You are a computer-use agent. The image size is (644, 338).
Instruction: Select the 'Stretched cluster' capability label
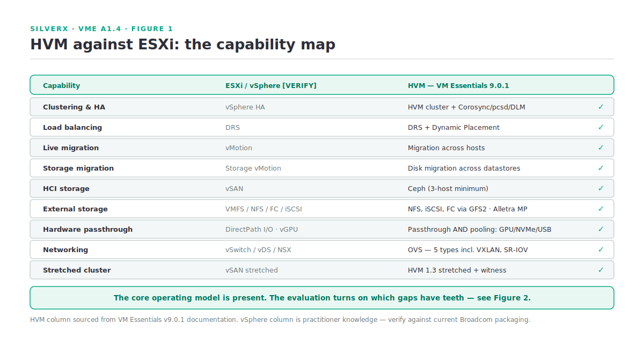coord(77,270)
